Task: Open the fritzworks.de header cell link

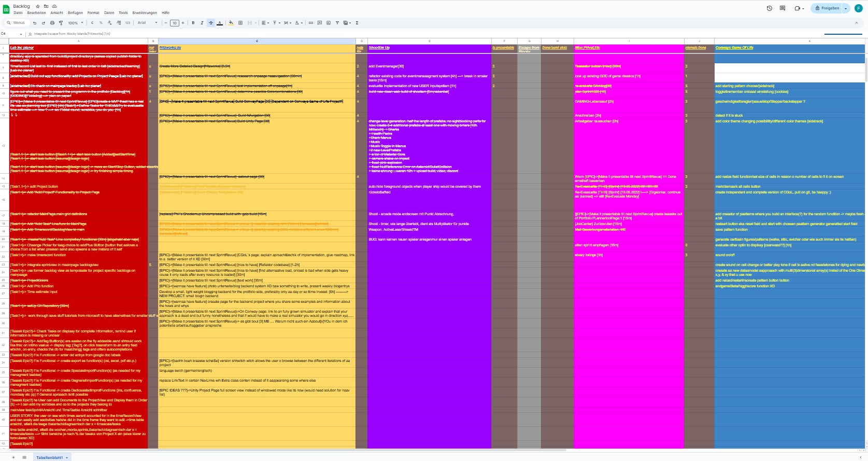Action: (x=170, y=48)
